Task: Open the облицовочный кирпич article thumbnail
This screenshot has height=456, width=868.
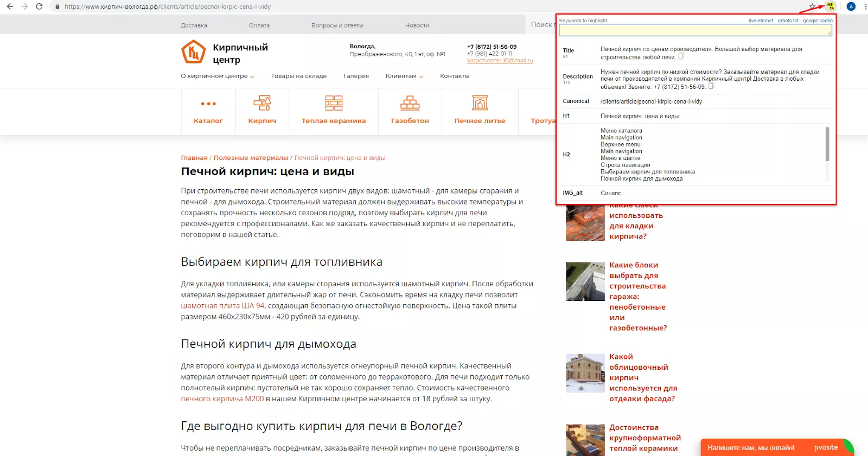Action: click(585, 373)
